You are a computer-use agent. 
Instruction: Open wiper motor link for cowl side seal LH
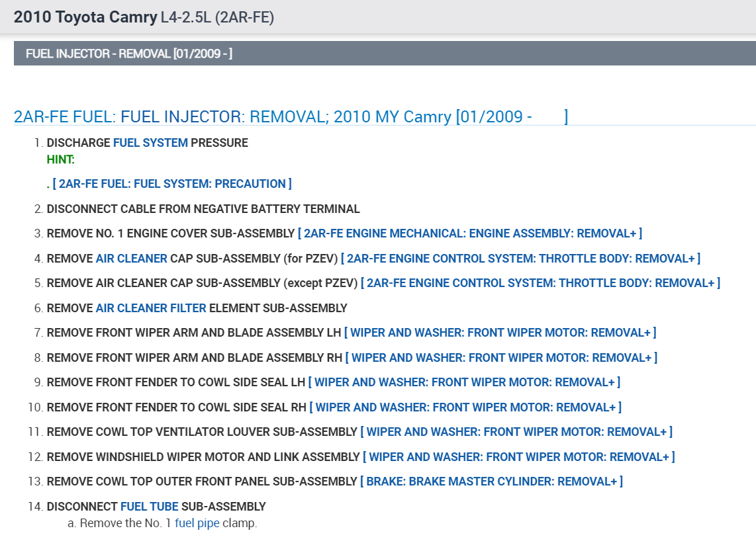click(464, 382)
